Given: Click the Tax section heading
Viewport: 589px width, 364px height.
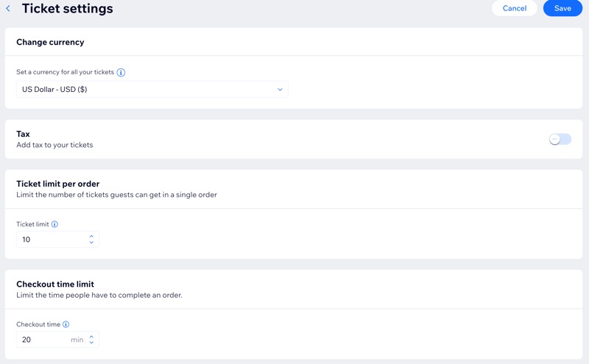Looking at the screenshot, I should click(23, 134).
